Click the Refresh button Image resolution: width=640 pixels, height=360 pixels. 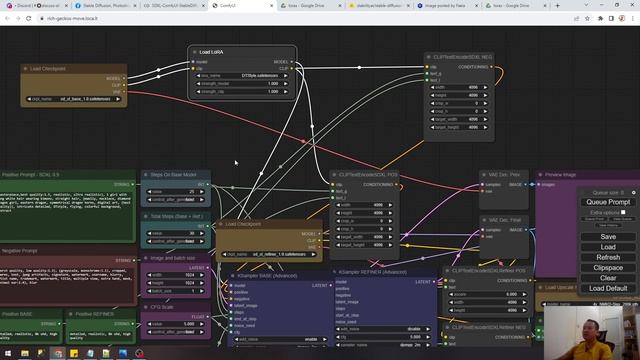pyautogui.click(x=608, y=258)
